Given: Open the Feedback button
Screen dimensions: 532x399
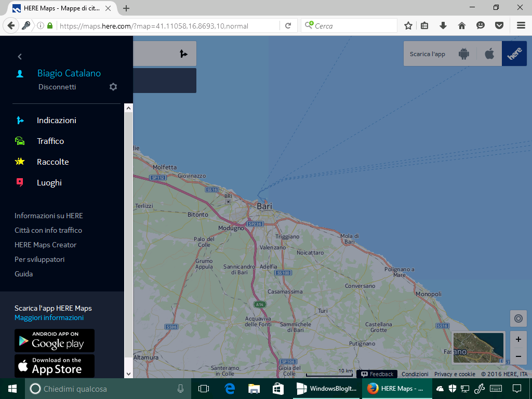Looking at the screenshot, I should coord(377,374).
